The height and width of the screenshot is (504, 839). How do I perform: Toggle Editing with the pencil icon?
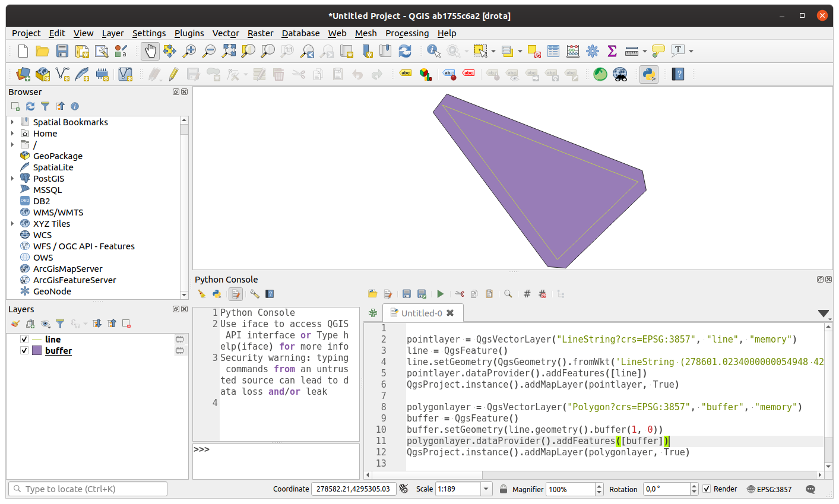pyautogui.click(x=174, y=74)
